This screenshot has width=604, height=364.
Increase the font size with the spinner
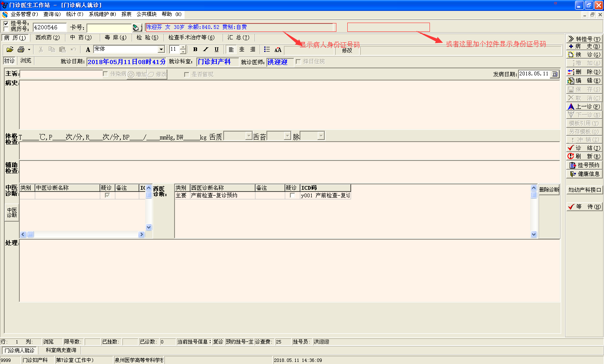(x=183, y=47)
